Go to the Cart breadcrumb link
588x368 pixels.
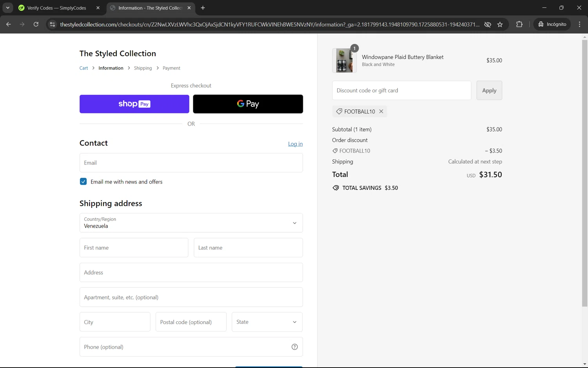point(83,68)
